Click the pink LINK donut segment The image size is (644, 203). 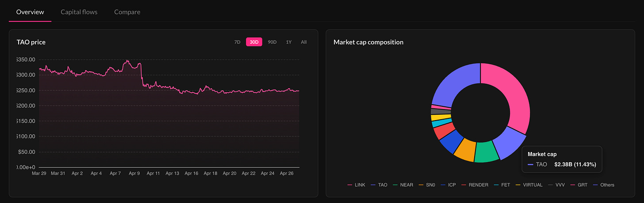(x=510, y=93)
